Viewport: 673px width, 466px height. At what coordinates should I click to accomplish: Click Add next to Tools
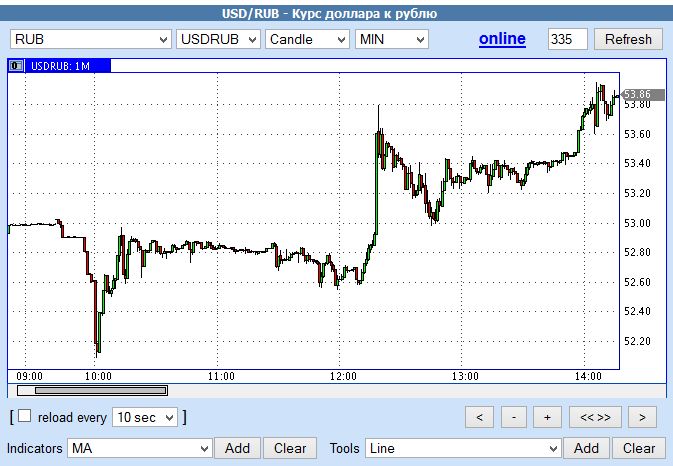(x=586, y=448)
